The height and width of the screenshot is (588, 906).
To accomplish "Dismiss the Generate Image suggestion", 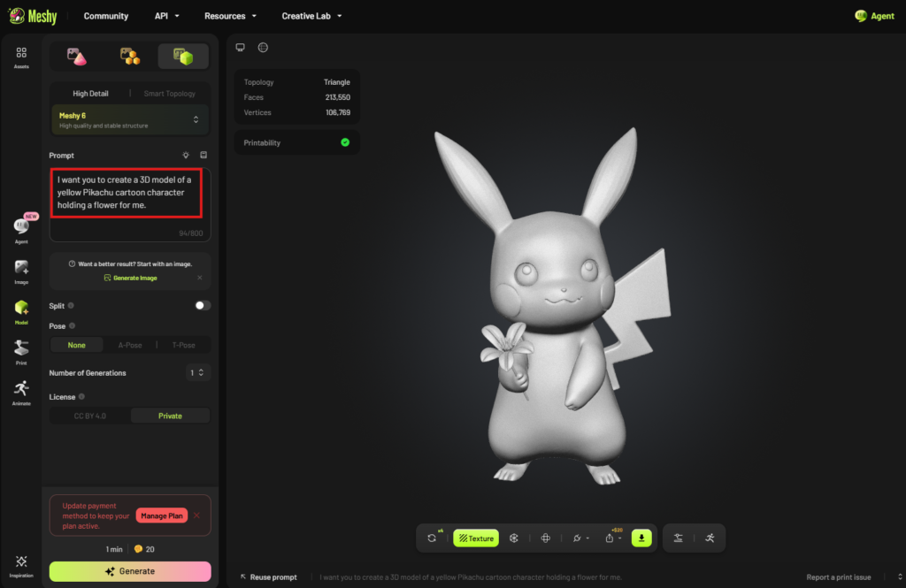I will tap(200, 278).
